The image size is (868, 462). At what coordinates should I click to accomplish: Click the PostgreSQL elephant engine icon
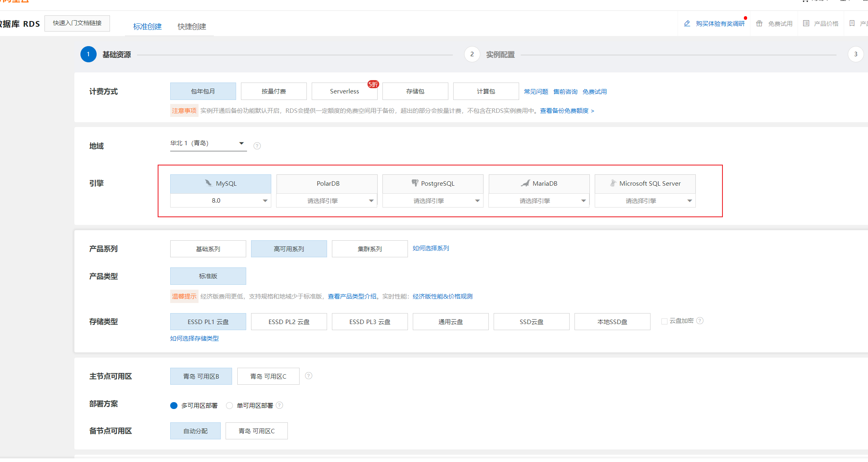tap(415, 183)
